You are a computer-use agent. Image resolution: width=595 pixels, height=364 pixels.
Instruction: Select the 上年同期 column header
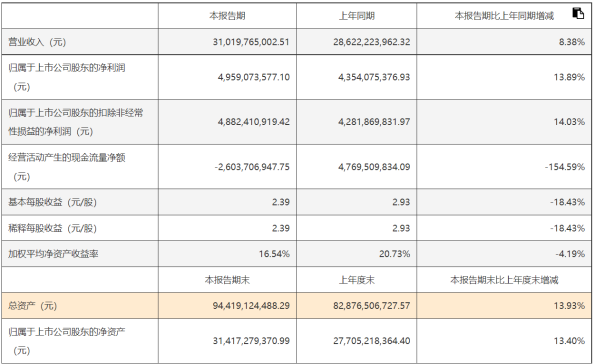356,16
